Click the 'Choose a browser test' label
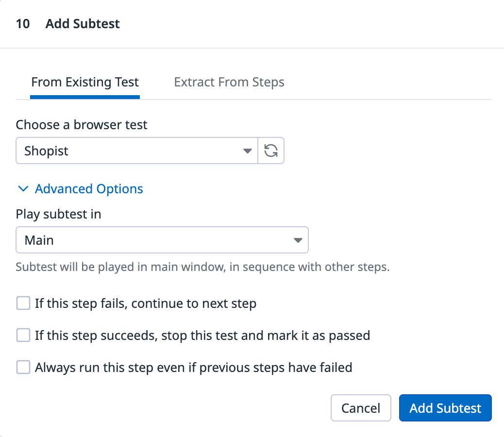This screenshot has width=504, height=437. pos(82,125)
